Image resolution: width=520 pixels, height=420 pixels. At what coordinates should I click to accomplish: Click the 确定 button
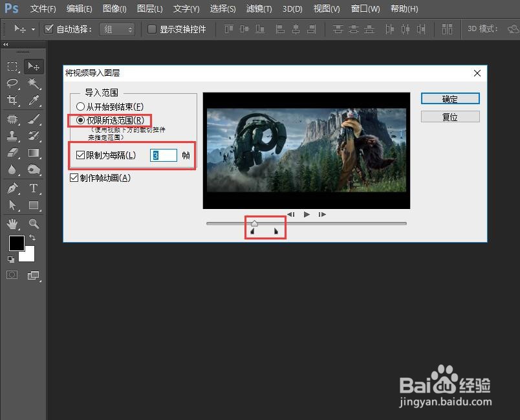pyautogui.click(x=450, y=98)
